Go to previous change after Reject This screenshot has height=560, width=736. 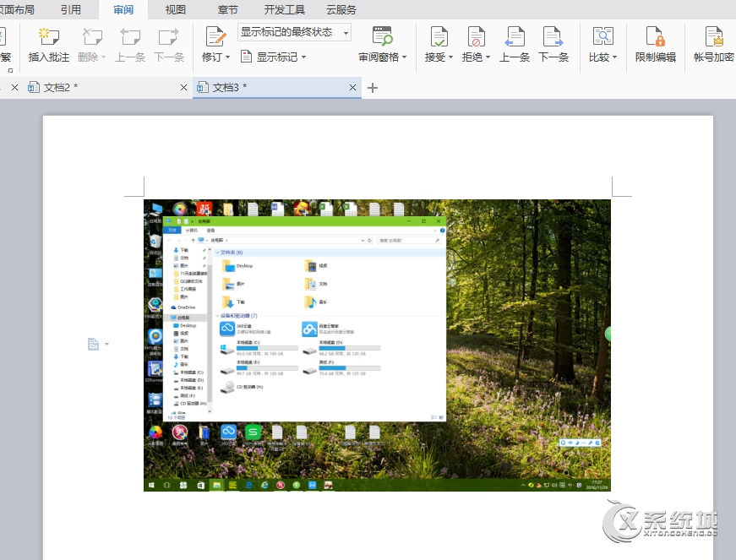(x=515, y=36)
